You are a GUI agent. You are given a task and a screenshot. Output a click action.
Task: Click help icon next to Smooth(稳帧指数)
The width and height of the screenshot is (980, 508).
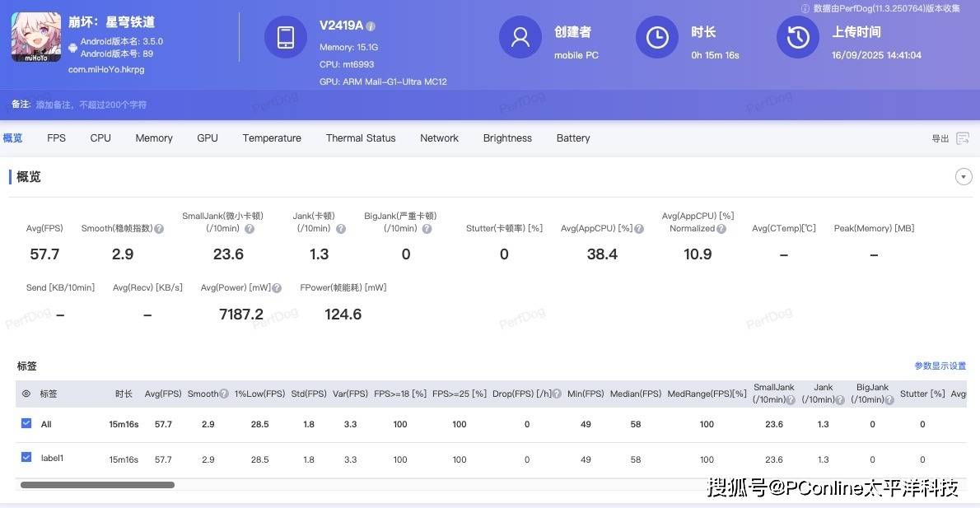159,229
